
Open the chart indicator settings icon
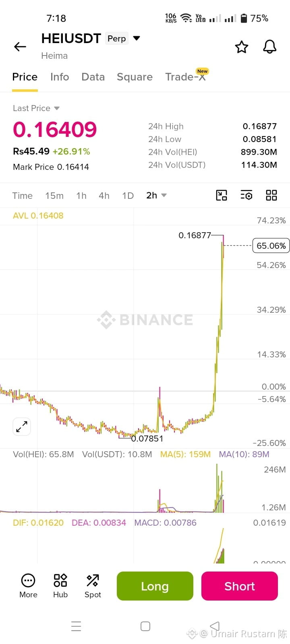click(x=246, y=195)
